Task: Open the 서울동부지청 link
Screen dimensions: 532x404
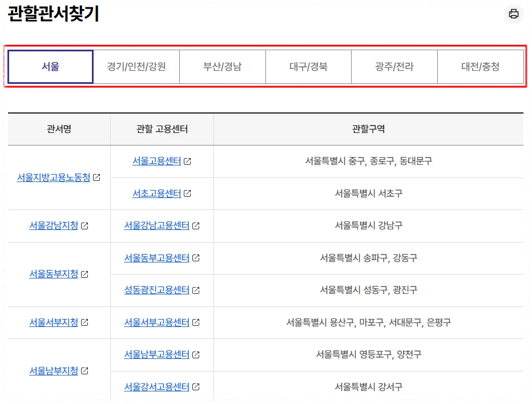Action: point(54,274)
